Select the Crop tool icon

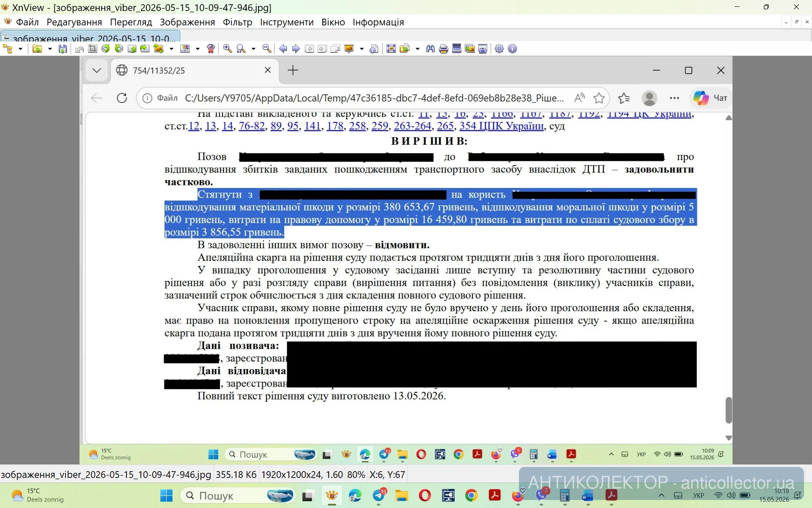coord(93,49)
